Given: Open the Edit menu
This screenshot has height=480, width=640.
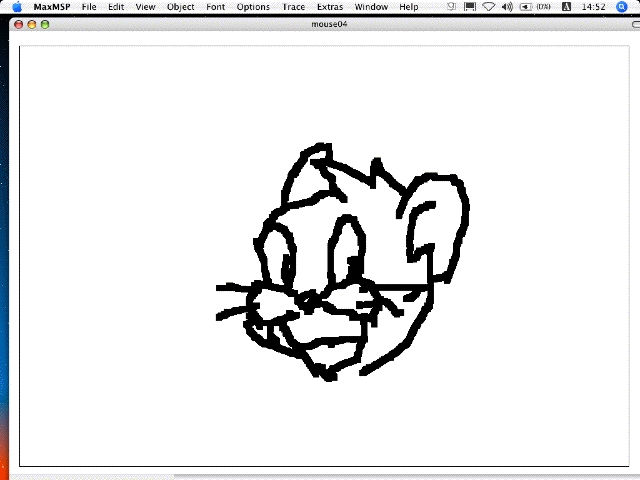Looking at the screenshot, I should point(117,7).
